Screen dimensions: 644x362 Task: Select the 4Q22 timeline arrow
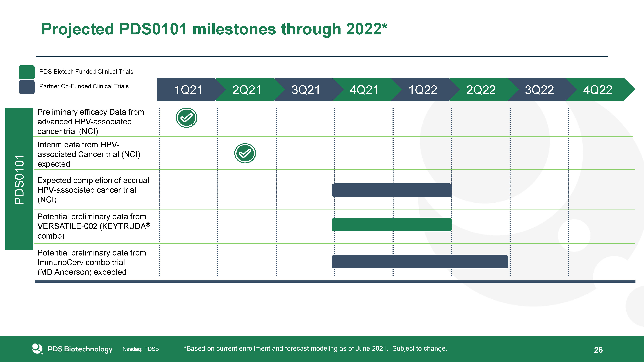[x=598, y=90]
